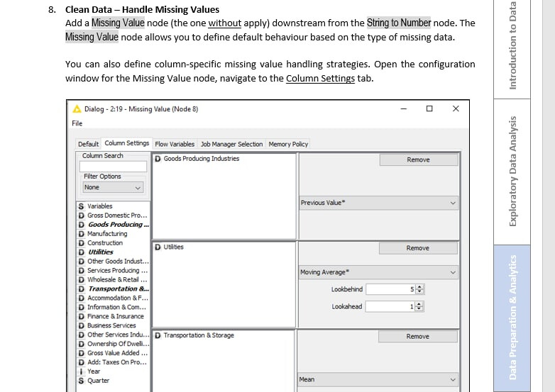Open the Filter Options None dropdown
Screen dimensions: 555x392
click(114, 188)
